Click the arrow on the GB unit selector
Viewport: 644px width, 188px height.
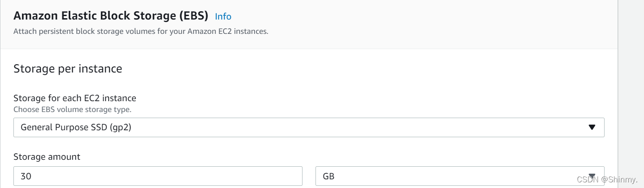coord(592,175)
